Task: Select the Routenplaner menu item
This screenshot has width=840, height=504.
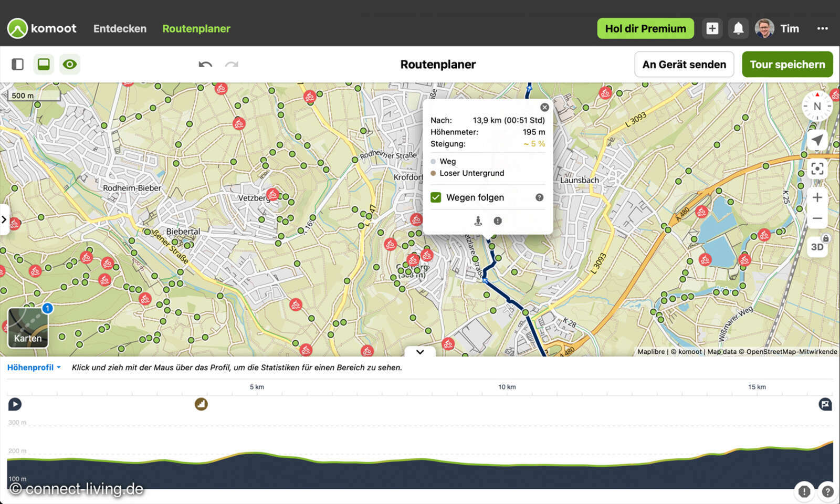Action: click(196, 28)
